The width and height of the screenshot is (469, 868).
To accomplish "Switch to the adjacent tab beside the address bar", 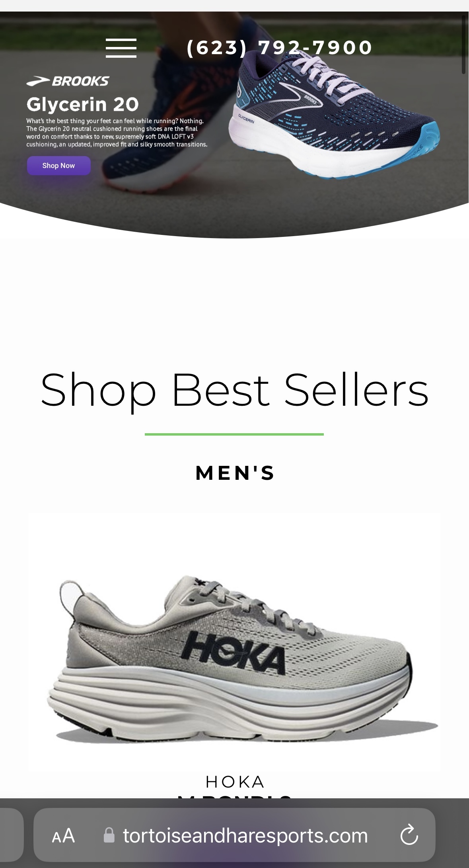I will 11,835.
